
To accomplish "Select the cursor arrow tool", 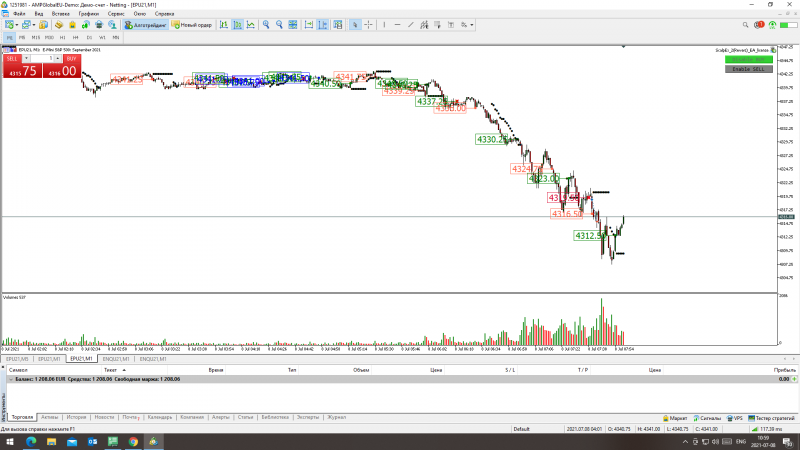I will pos(355,24).
